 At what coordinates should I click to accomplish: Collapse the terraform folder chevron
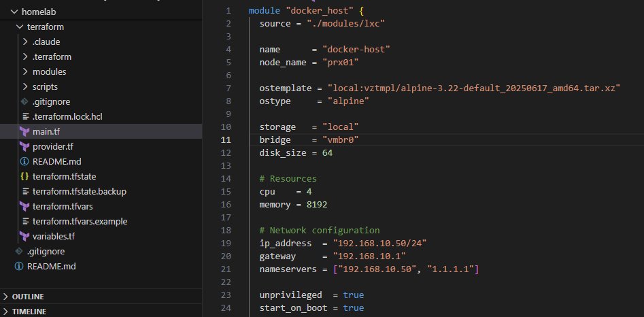tap(20, 27)
